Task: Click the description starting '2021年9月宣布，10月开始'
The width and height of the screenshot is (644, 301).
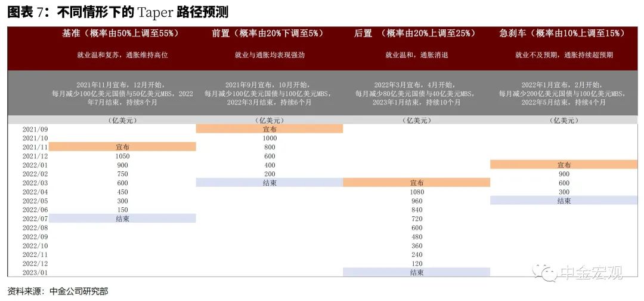Action: [270, 93]
